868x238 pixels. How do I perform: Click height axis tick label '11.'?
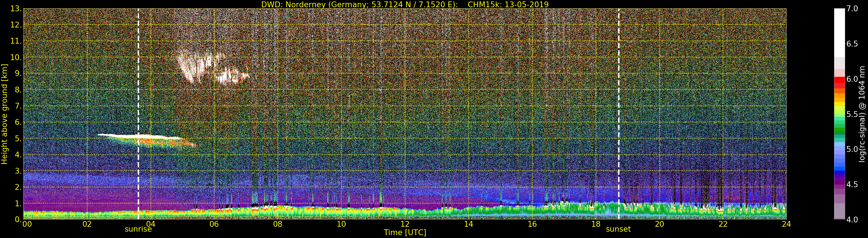(x=16, y=41)
